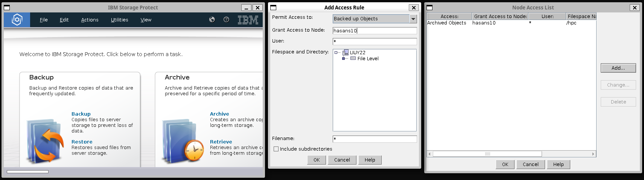
Task: Open the Utilities menu
Action: coord(119,20)
